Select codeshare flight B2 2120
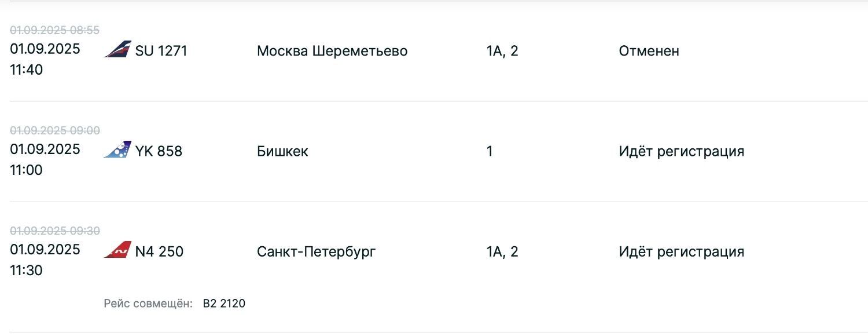 224,304
